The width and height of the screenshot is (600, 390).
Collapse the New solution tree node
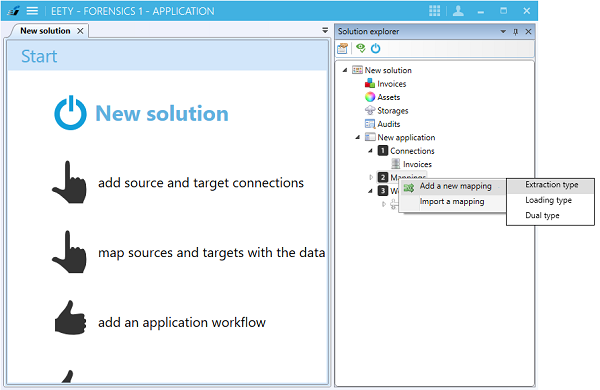(345, 70)
